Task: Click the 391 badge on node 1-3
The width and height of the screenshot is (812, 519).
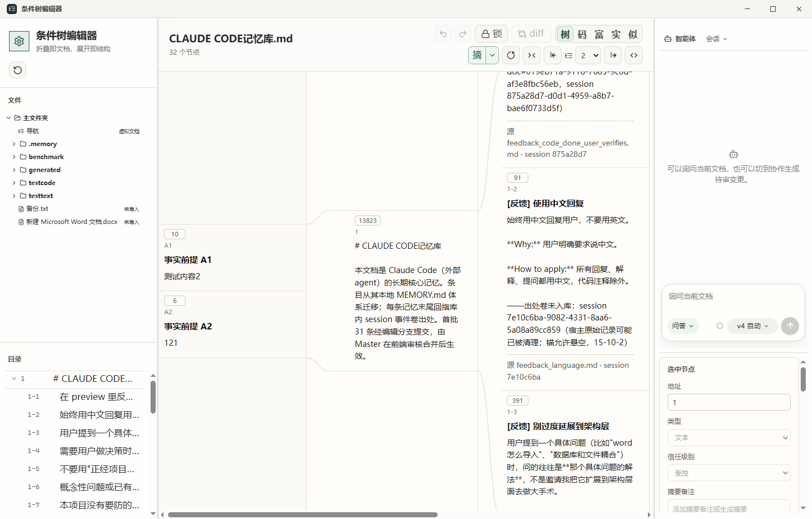Action: point(517,401)
